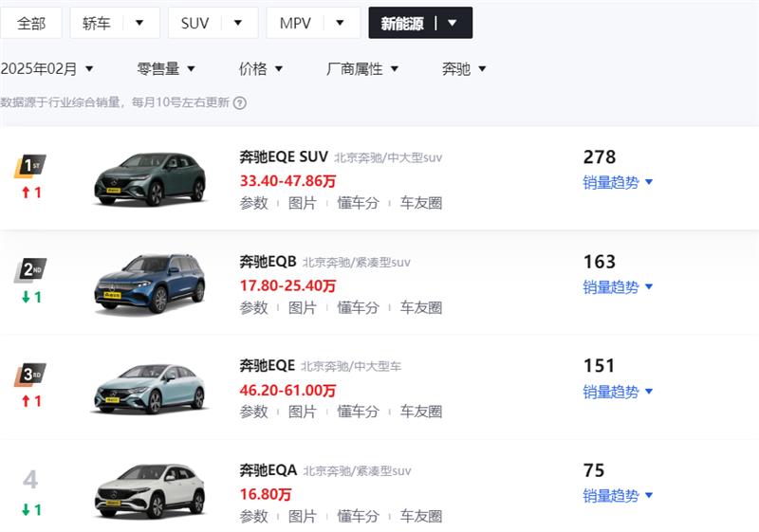Open 参数 link for 奔驰EQB

coord(253,307)
